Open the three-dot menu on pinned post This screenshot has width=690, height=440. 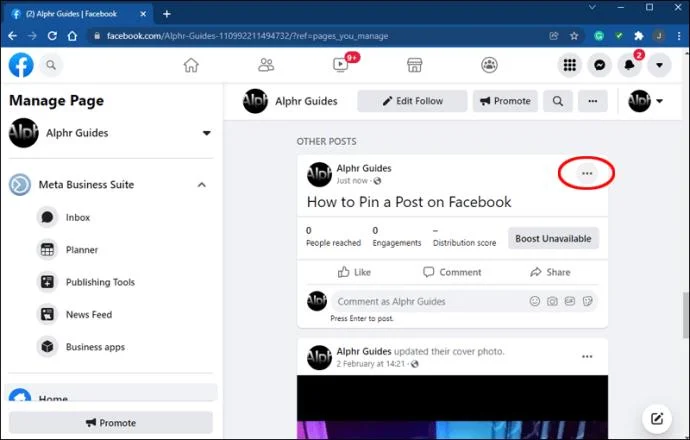coord(587,173)
